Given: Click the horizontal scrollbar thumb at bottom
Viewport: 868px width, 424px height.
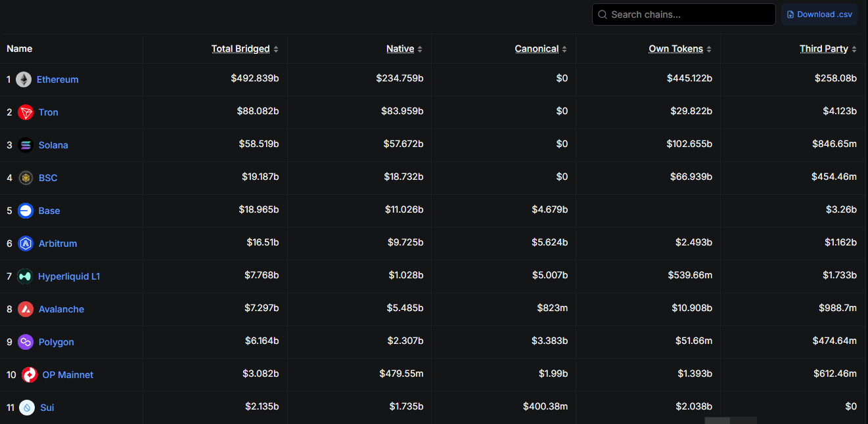Looking at the screenshot, I should 718,420.
